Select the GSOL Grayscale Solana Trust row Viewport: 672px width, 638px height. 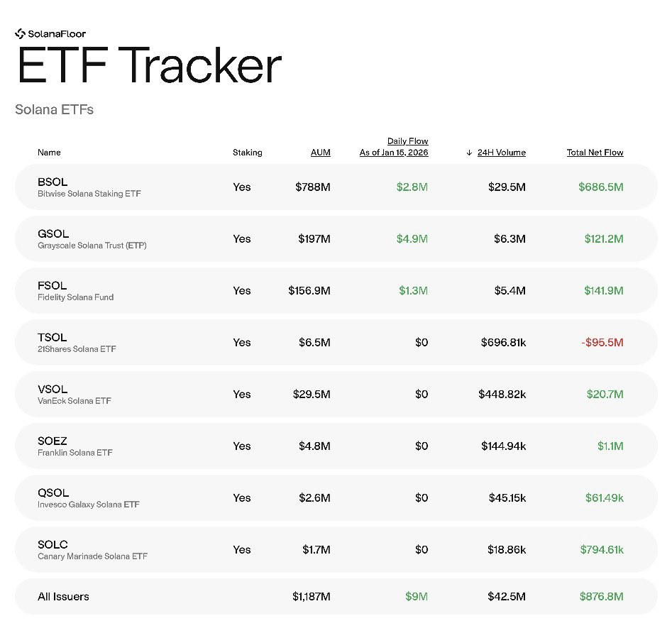pyautogui.click(x=336, y=238)
